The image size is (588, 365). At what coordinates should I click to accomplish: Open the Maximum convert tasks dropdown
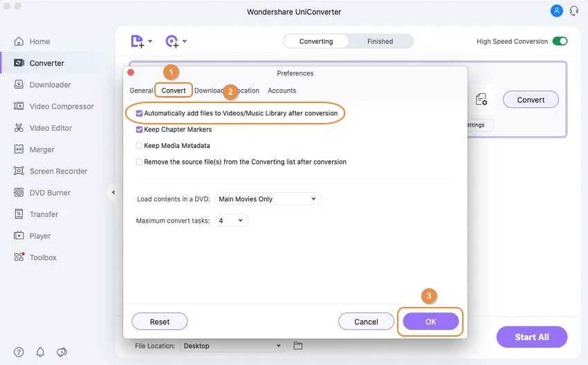click(231, 221)
